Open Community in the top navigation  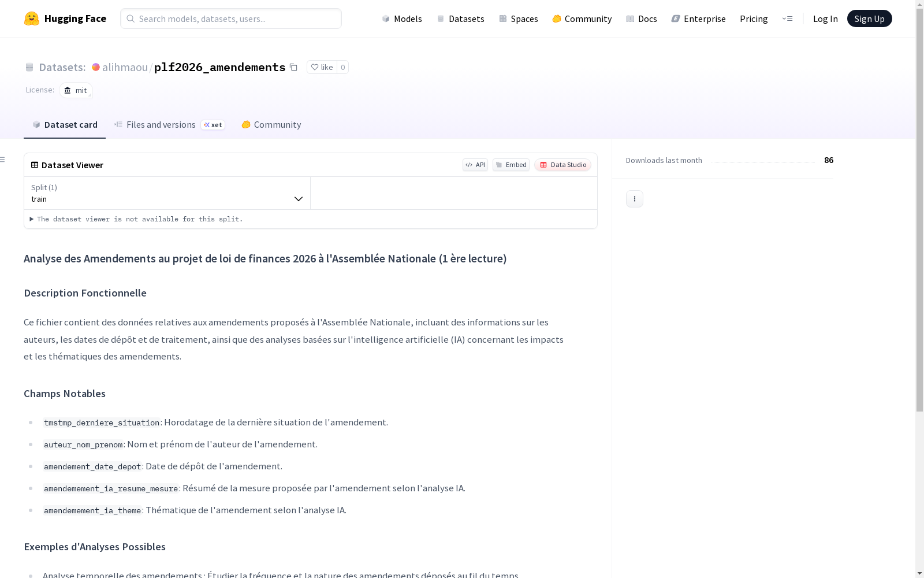click(582, 18)
